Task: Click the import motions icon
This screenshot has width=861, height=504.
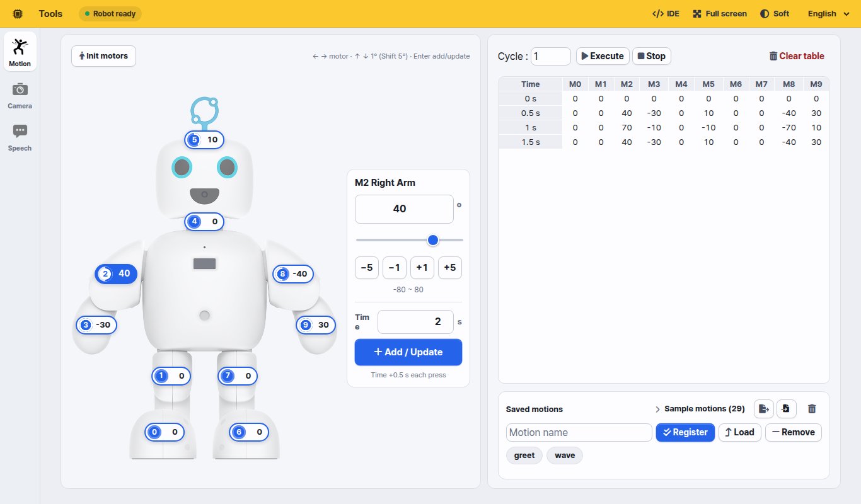Action: [x=786, y=409]
